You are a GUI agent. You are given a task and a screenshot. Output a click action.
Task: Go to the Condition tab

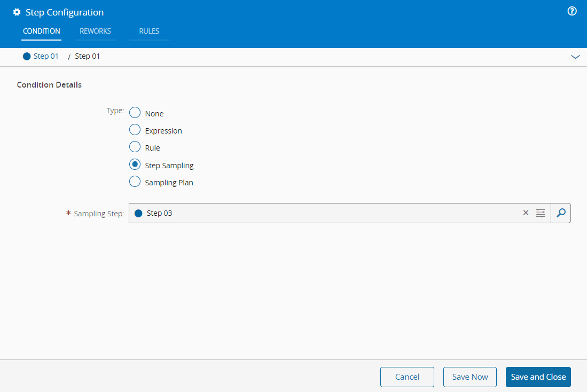click(x=41, y=31)
